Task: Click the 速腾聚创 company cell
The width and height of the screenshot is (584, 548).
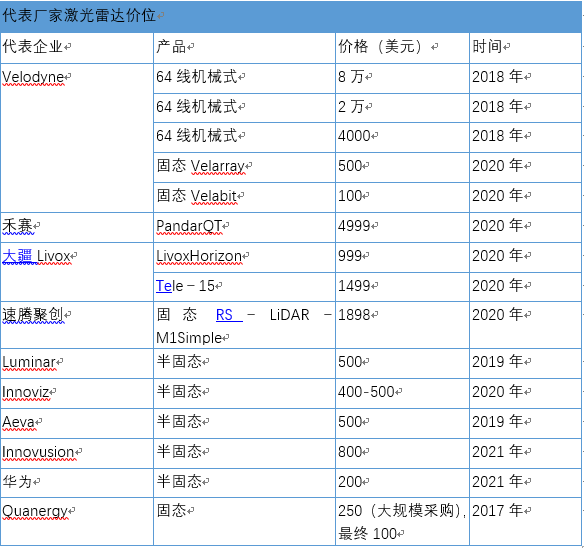Action: pos(77,325)
